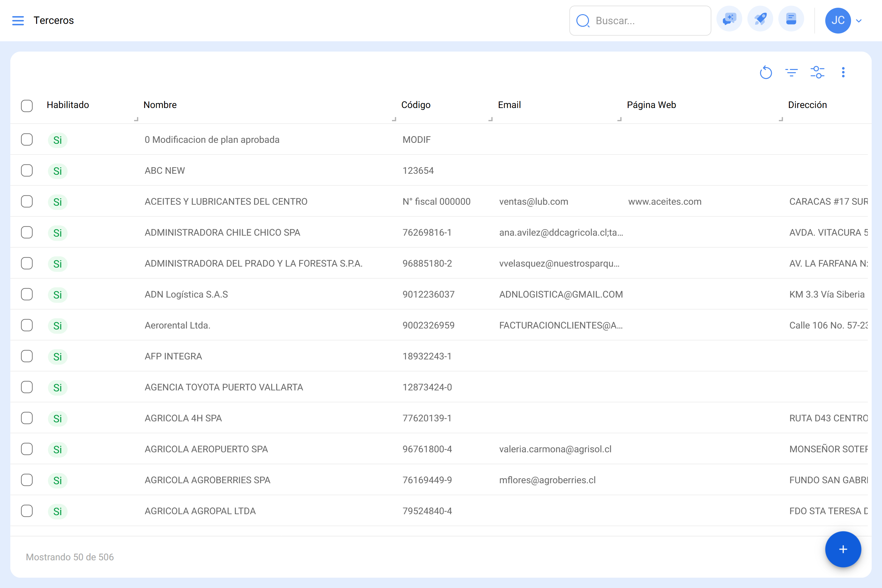Open the AGENCIA TOYOTA PUERTO VALLARTA row
The width and height of the screenshot is (882, 588).
point(224,387)
